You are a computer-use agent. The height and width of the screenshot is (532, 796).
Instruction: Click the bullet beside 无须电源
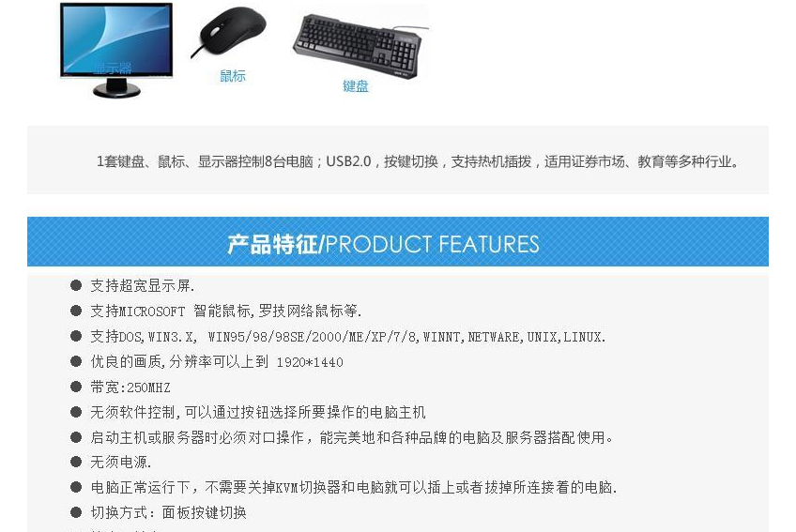click(x=76, y=462)
